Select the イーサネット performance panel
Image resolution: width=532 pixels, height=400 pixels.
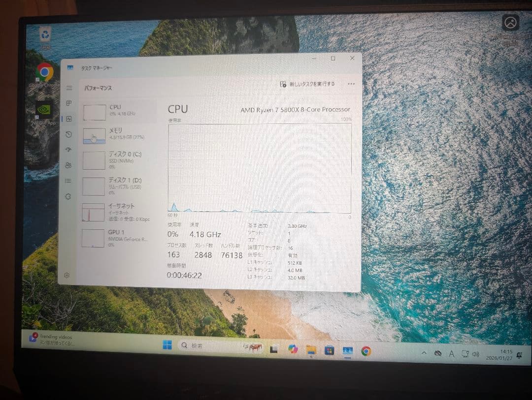(x=118, y=211)
